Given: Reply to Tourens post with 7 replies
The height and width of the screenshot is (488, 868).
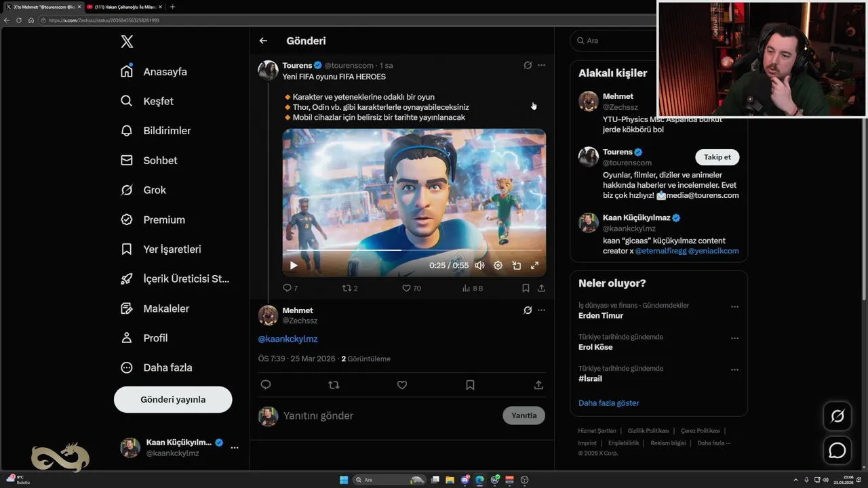Looking at the screenshot, I should pyautogui.click(x=290, y=288).
